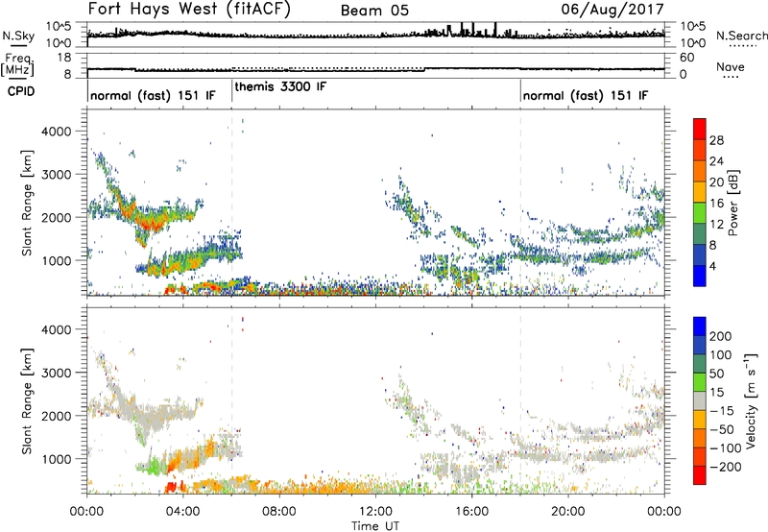
Task: Click 'themis 3300 IF' CPID text
Action: point(280,87)
